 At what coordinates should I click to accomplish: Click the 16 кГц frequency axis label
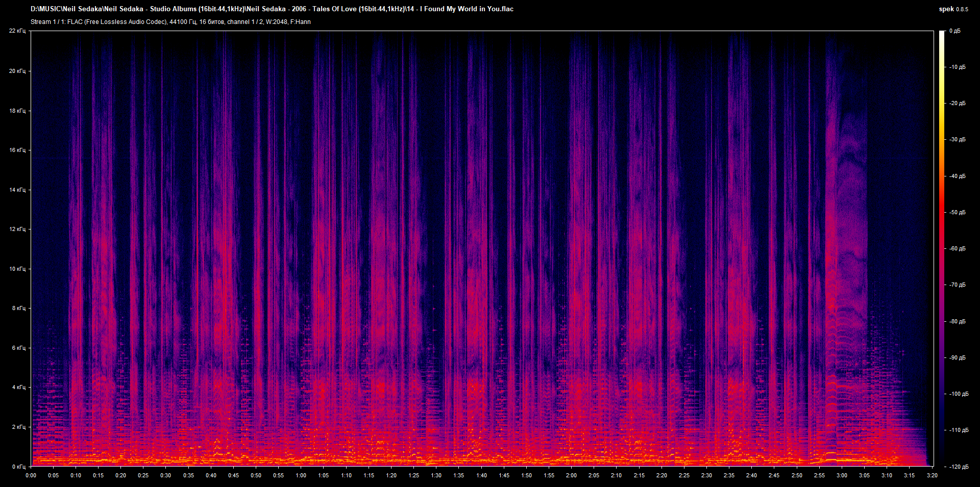click(17, 150)
